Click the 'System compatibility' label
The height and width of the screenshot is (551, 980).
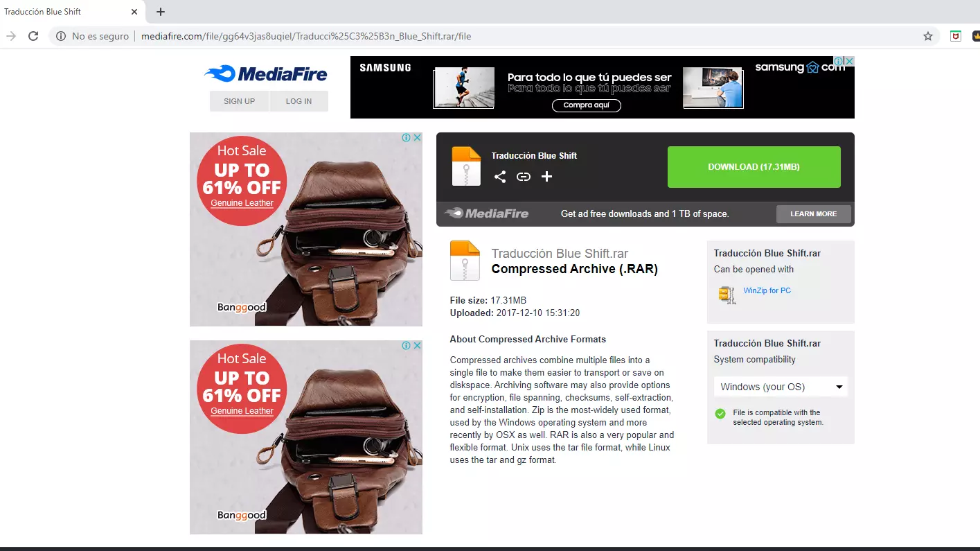coord(754,360)
